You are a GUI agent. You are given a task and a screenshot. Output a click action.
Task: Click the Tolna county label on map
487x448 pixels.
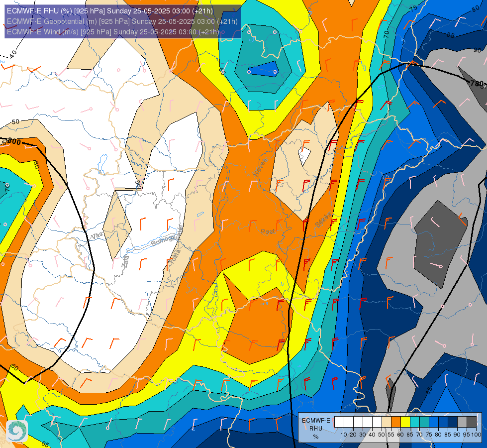176,257
